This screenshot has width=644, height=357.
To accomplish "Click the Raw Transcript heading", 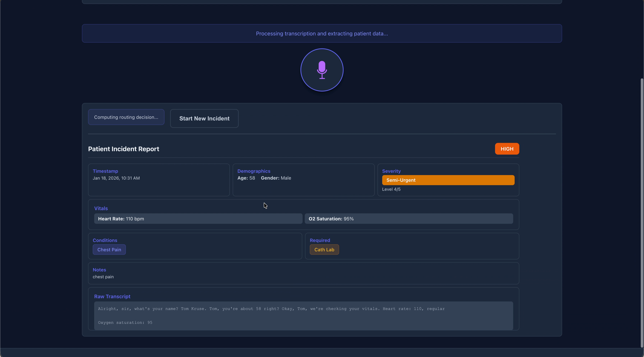I will 112,296.
